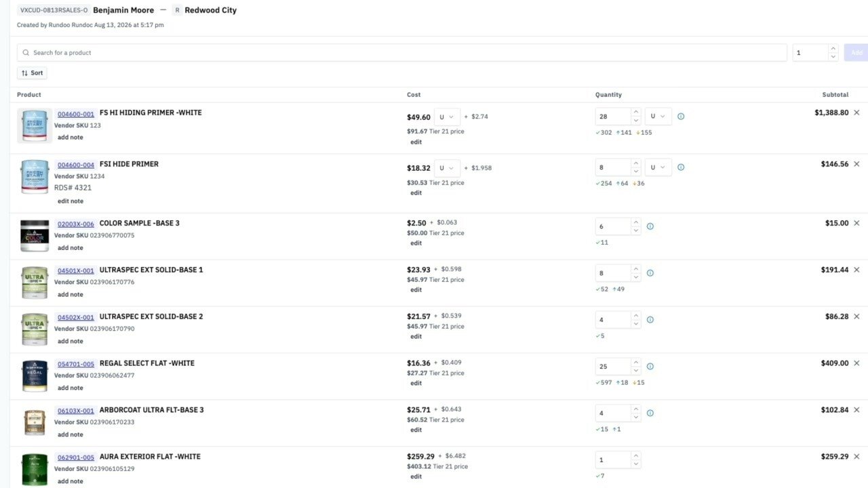Open product link 04502X-001
This screenshot has width=868, height=488.
(76, 318)
